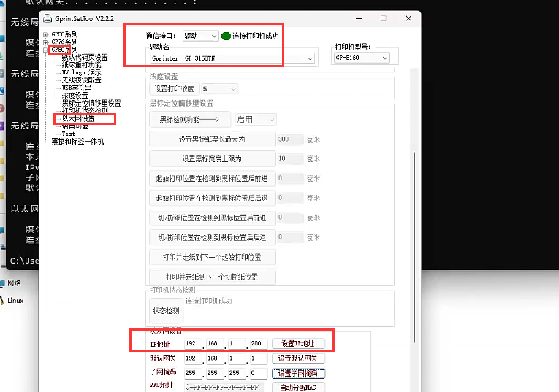The height and width of the screenshot is (392, 559).
Task: Select 以太网设置 in the tree
Action: (78, 118)
